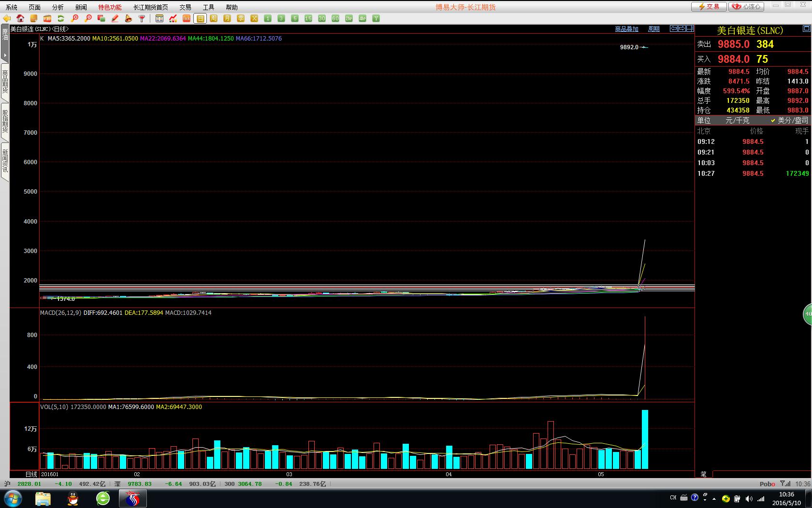This screenshot has height=508, width=812.
Task: Select the red pencil drawing tool
Action: click(x=115, y=18)
